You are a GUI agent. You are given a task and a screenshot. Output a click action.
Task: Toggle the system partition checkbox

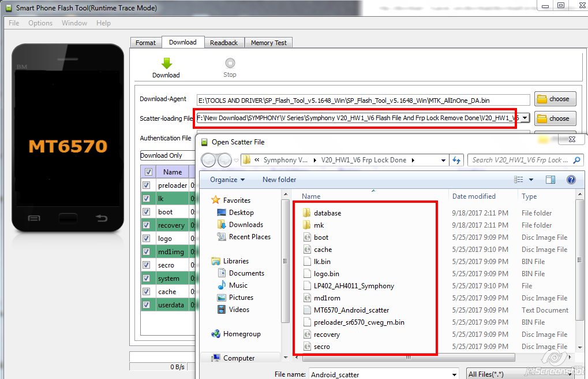tap(147, 278)
